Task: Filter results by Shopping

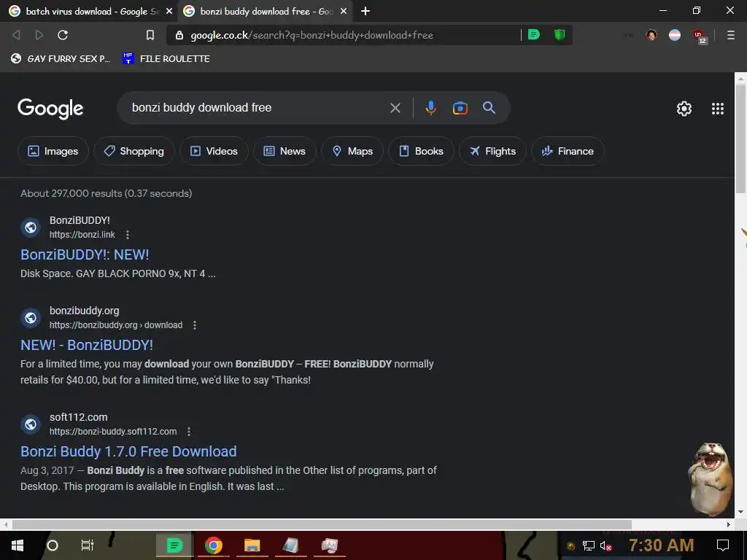Action: 134,151
